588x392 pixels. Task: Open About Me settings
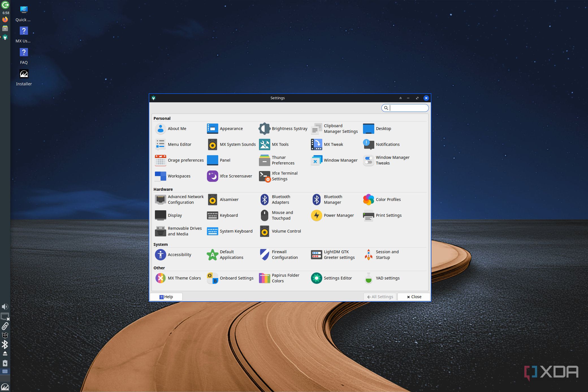coord(171,129)
